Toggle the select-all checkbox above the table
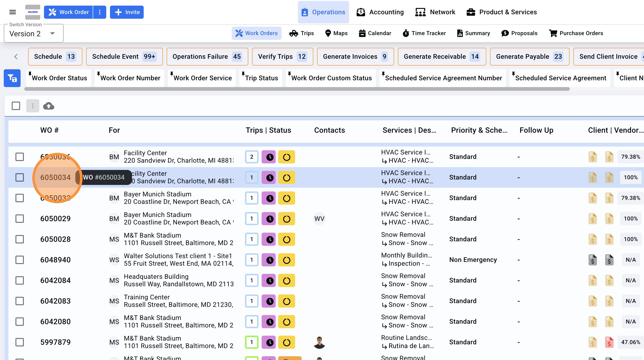The image size is (644, 360). click(x=16, y=106)
